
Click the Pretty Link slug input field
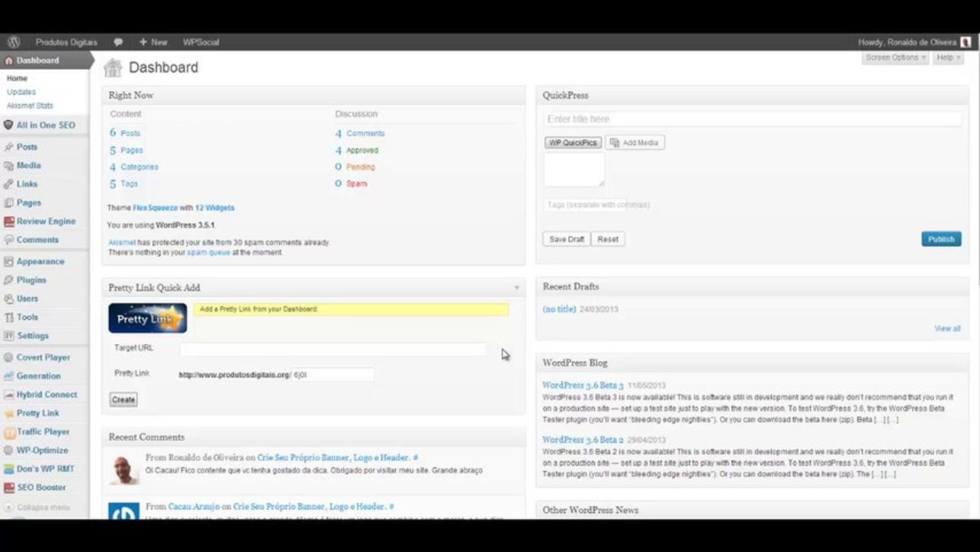click(x=333, y=375)
